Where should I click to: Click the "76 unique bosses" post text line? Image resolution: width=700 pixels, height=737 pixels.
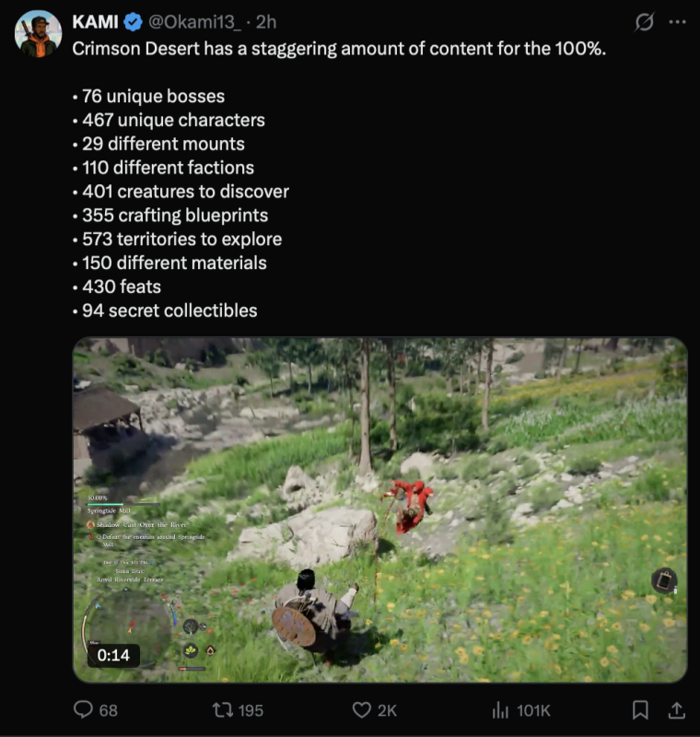[148, 96]
